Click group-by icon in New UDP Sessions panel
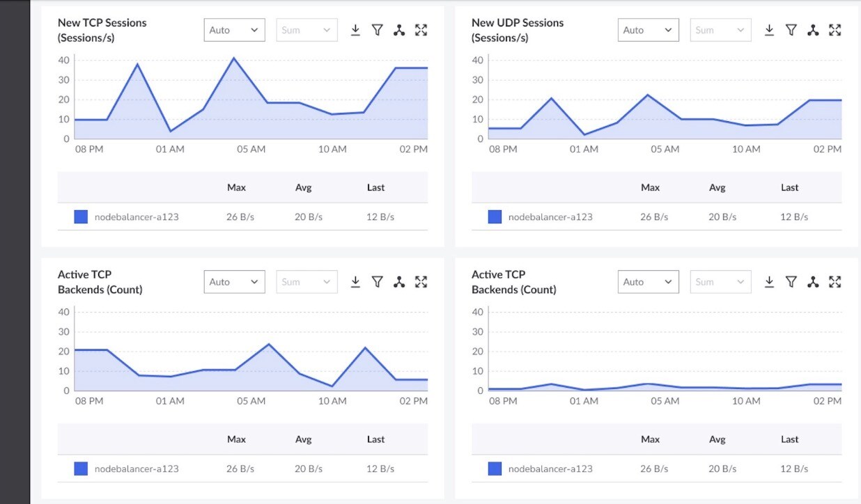This screenshot has width=861, height=504. click(x=813, y=30)
